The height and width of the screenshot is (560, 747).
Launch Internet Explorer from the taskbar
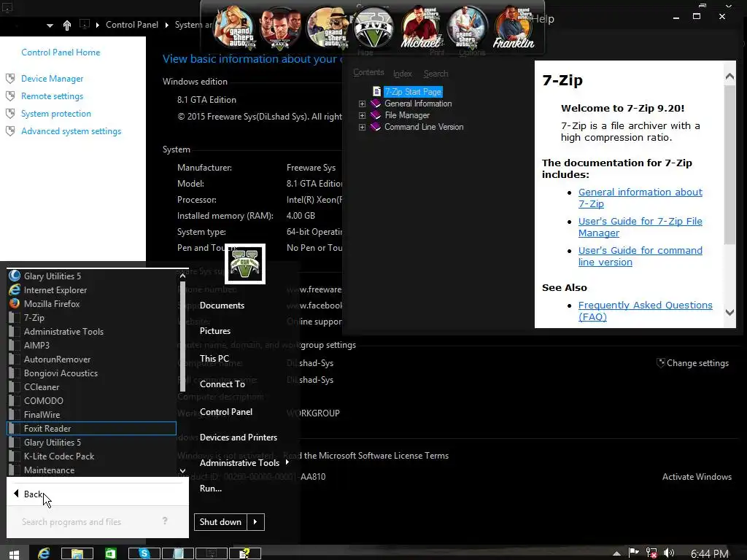click(44, 553)
